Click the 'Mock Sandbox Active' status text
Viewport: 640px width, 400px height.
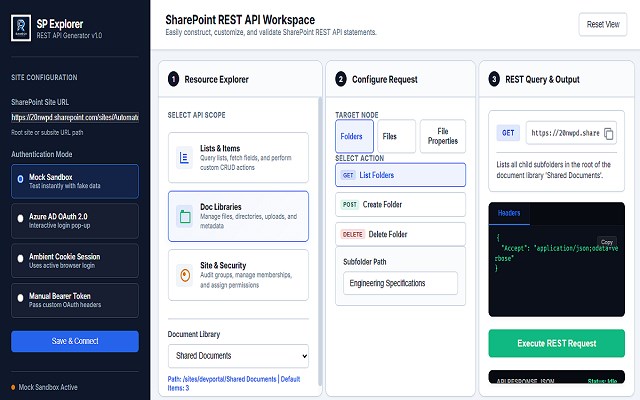48,387
